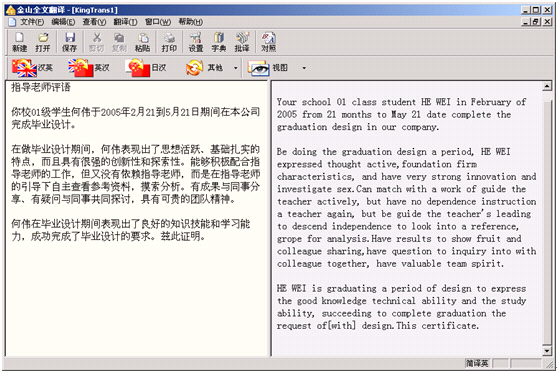This screenshot has height=372, width=557.
Task: Close the inner KingTrans1 document
Action: pos(547,22)
